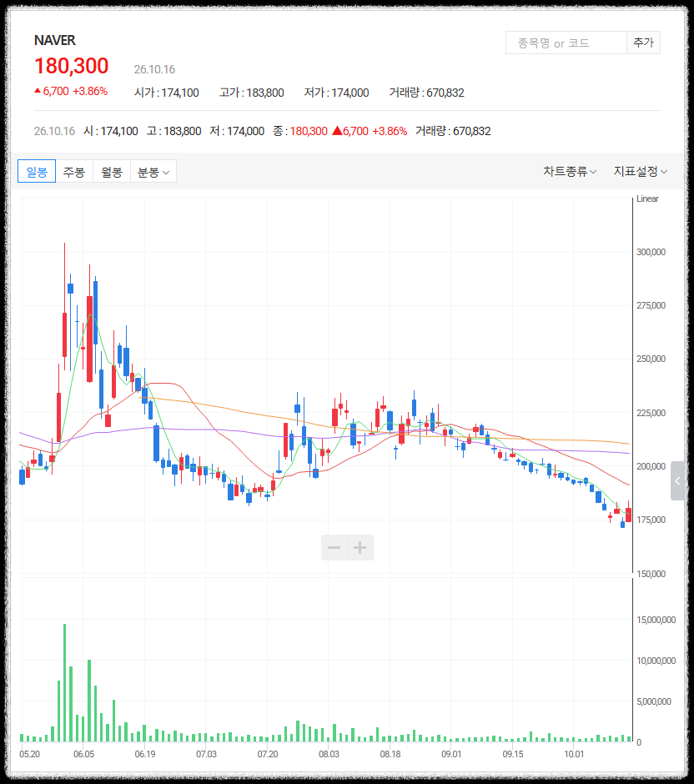
Task: Open the 차트종류 chart type dropdown
Action: pyautogui.click(x=570, y=172)
